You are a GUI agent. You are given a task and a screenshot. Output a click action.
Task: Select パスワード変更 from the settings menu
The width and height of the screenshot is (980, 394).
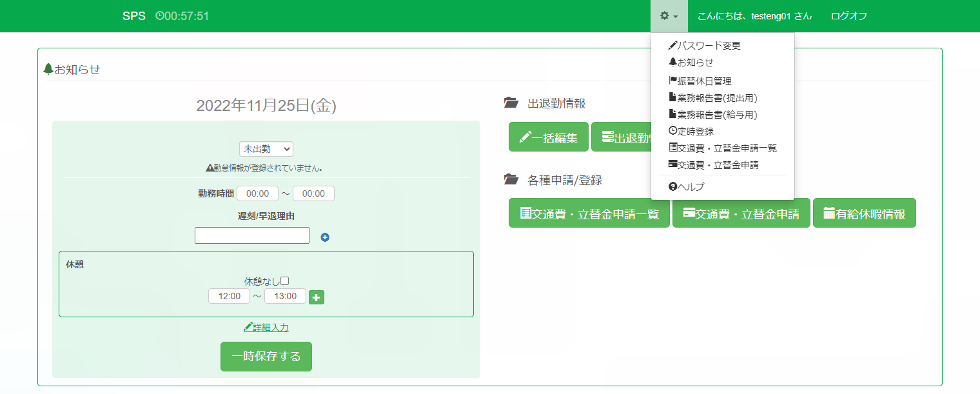[705, 46]
